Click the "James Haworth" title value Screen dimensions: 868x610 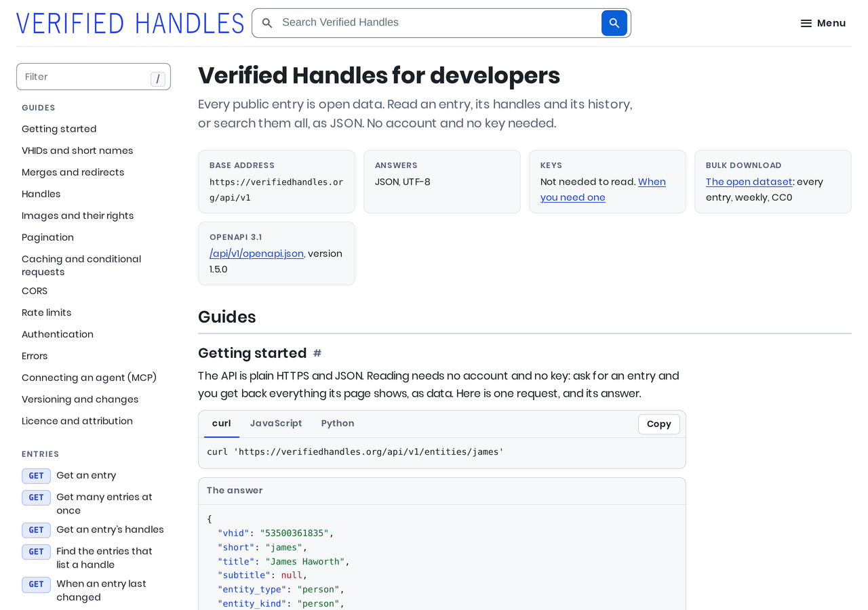tap(305, 561)
